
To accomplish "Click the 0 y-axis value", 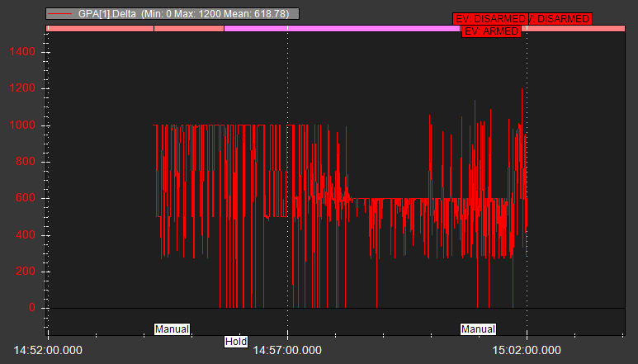I will pyautogui.click(x=31, y=308).
